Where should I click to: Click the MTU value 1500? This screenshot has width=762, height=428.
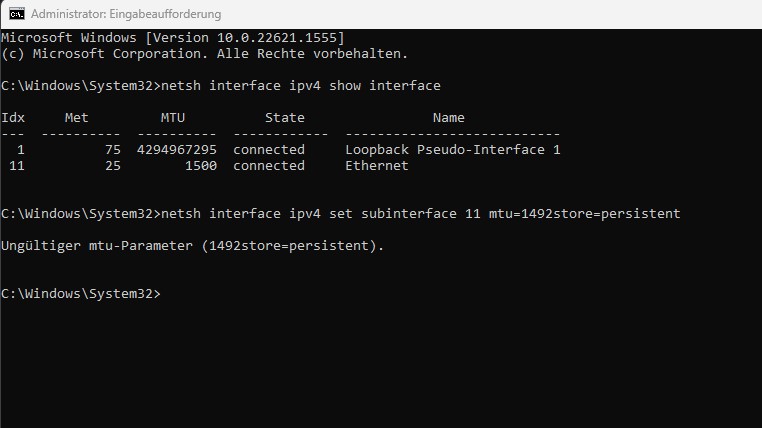[201, 166]
